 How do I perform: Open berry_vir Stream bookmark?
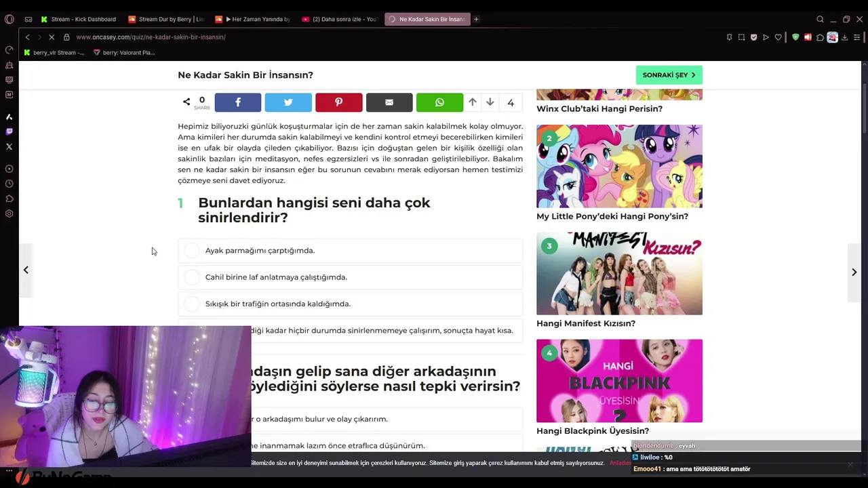tap(54, 52)
